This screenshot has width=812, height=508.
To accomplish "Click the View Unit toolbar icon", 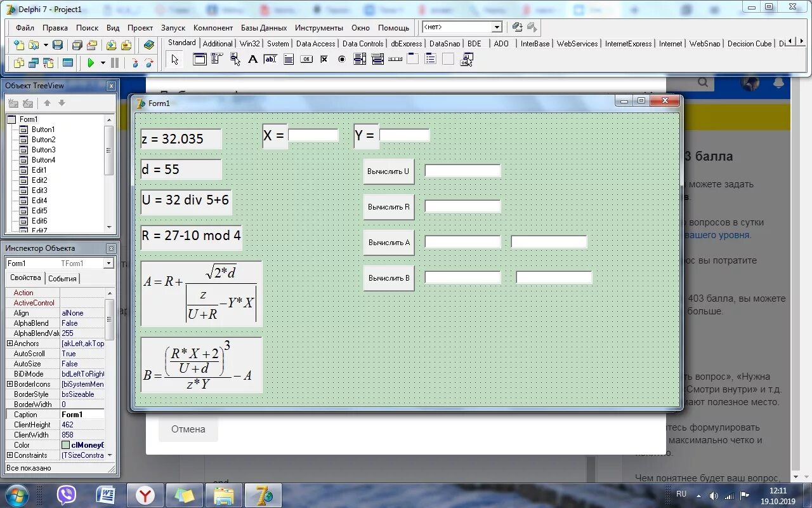I will (x=18, y=63).
